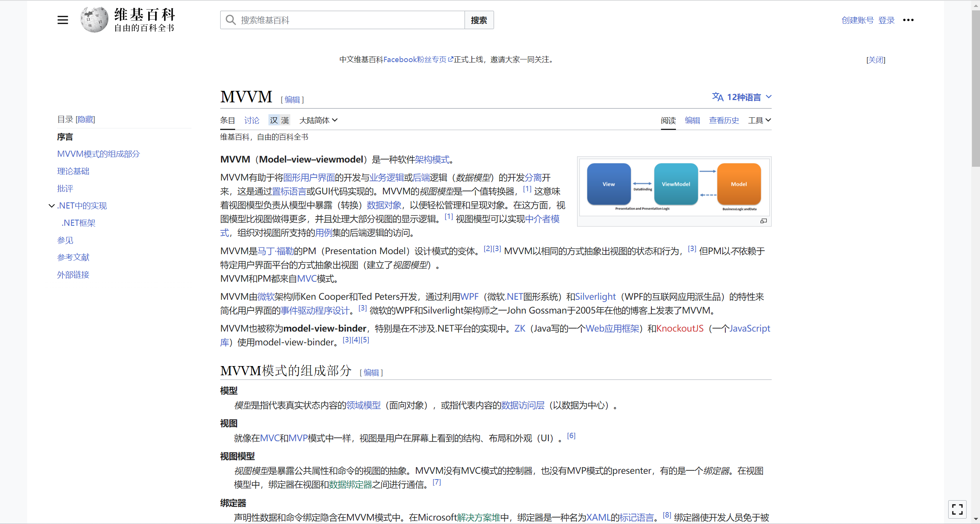Image resolution: width=980 pixels, height=524 pixels.
Task: Jump to 理论基础 in contents
Action: [73, 171]
